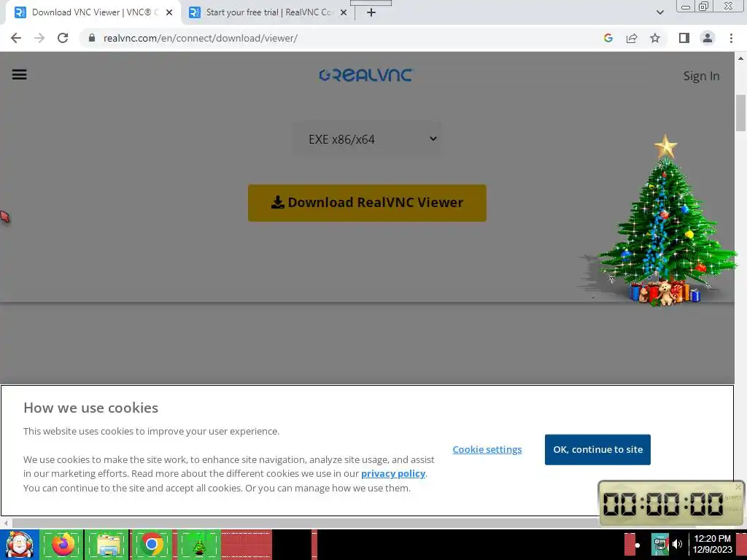Click horizontal scrollbar left arrow
The height and width of the screenshot is (560, 747).
[x=6, y=523]
